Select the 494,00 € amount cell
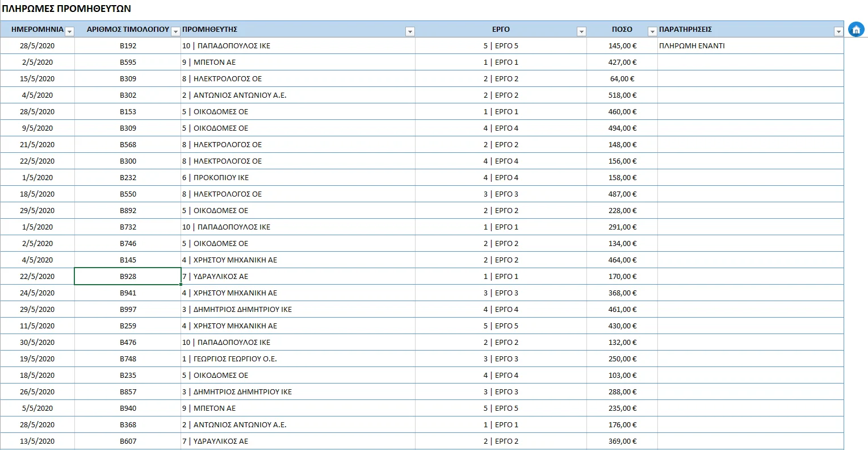This screenshot has height=450, width=868. 622,128
